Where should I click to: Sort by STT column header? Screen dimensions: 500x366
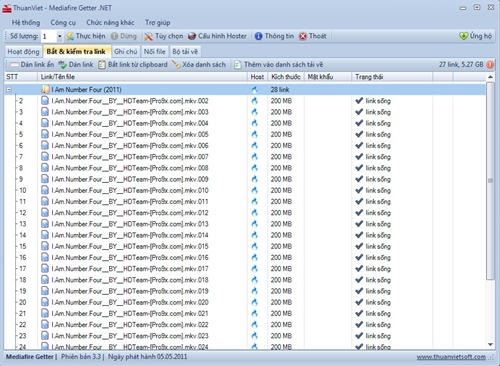(x=21, y=77)
